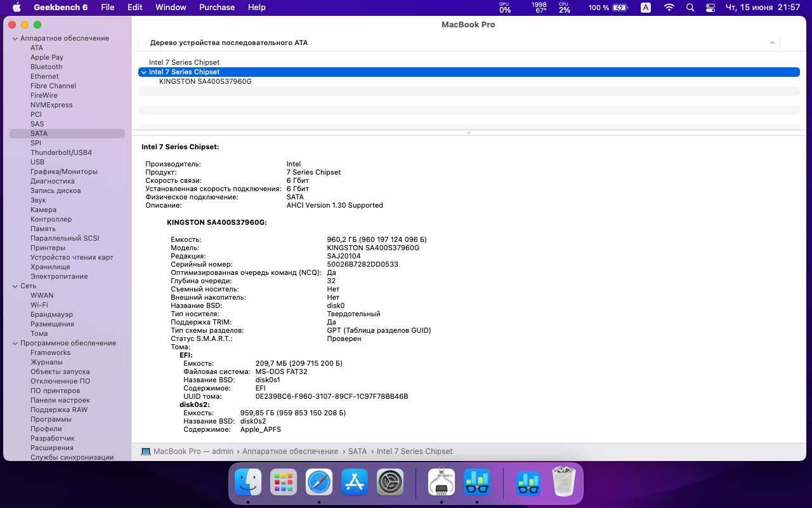Open Launchpad from the Dock
Viewport: 812px width, 508px height.
click(x=284, y=483)
